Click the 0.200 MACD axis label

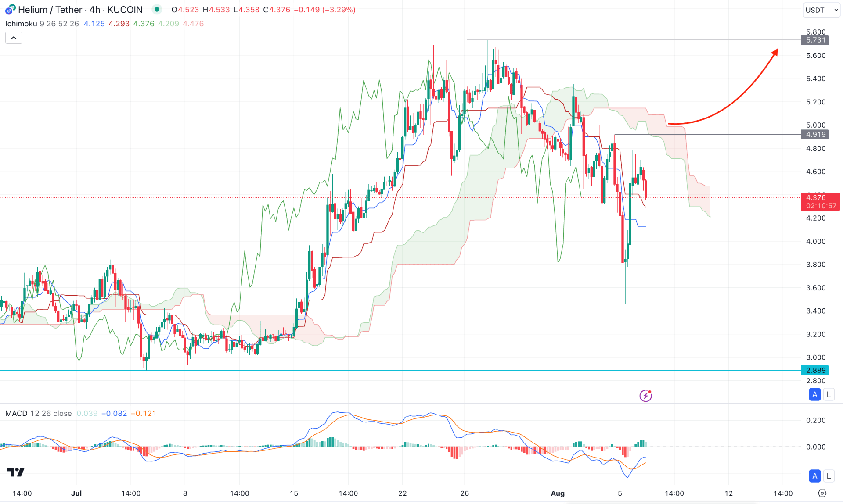(816, 420)
